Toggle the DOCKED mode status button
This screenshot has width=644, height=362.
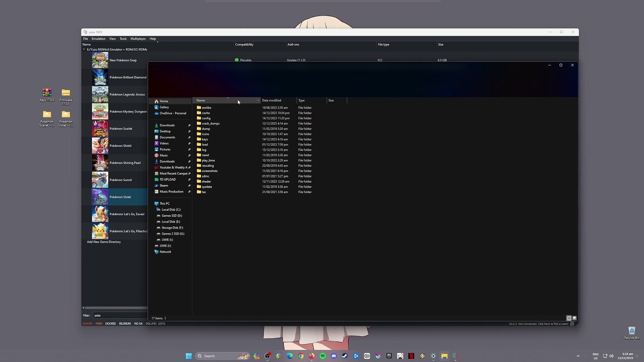click(x=111, y=324)
